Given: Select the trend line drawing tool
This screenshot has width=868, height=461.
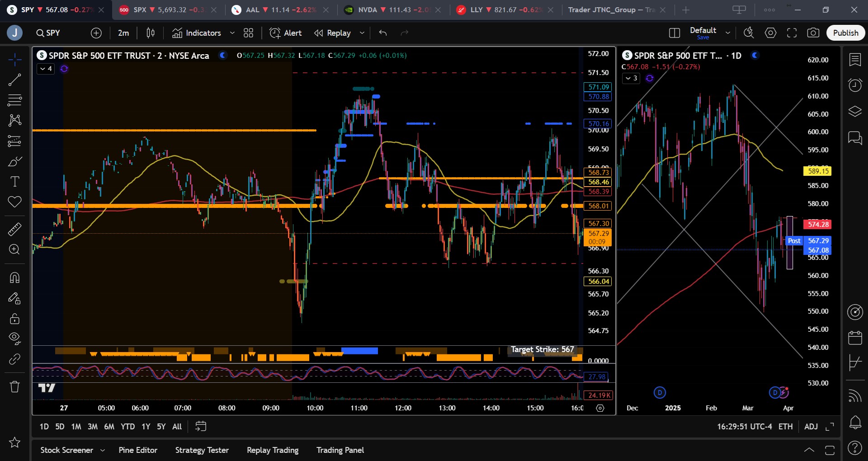Looking at the screenshot, I should coord(14,80).
